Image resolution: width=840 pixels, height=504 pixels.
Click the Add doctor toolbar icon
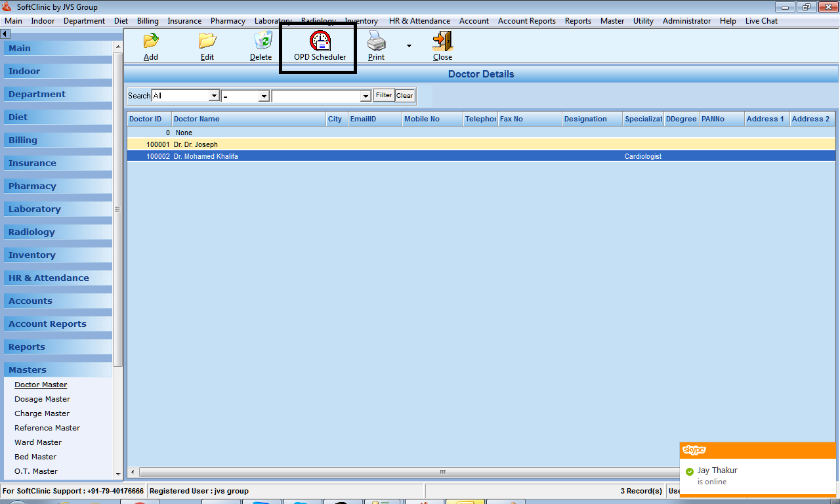[x=151, y=41]
